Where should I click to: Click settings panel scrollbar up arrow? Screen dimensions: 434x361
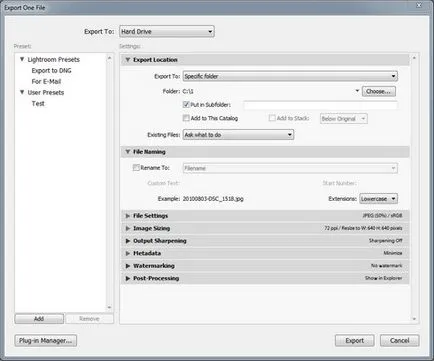tap(414, 58)
